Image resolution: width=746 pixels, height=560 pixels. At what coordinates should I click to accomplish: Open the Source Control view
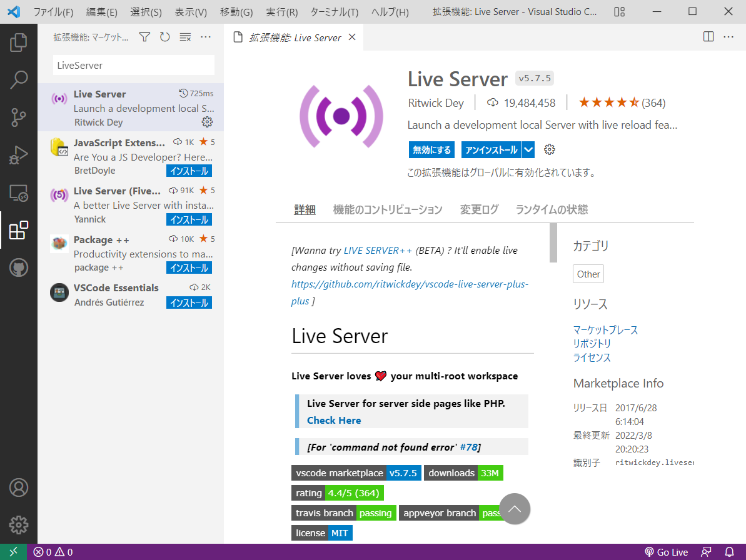19,117
